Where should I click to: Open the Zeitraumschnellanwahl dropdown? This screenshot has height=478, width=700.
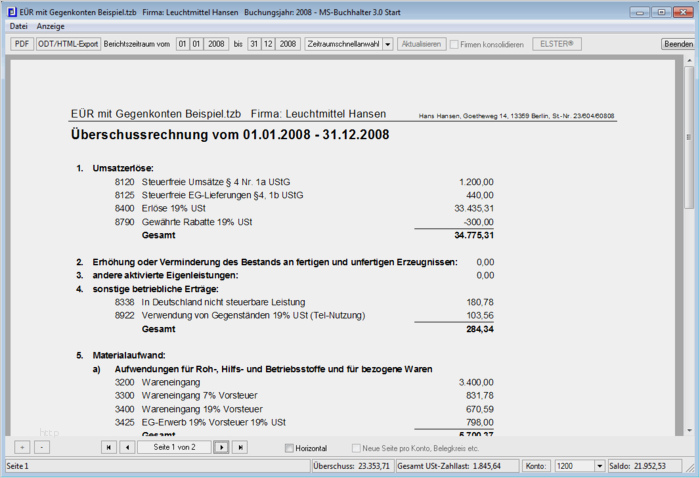tap(388, 44)
